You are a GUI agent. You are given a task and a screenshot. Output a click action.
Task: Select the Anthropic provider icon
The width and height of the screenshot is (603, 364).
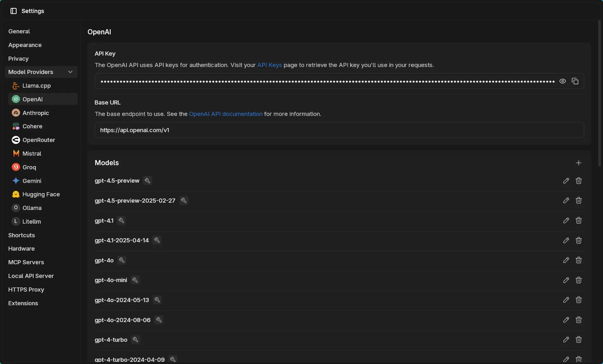click(x=16, y=113)
